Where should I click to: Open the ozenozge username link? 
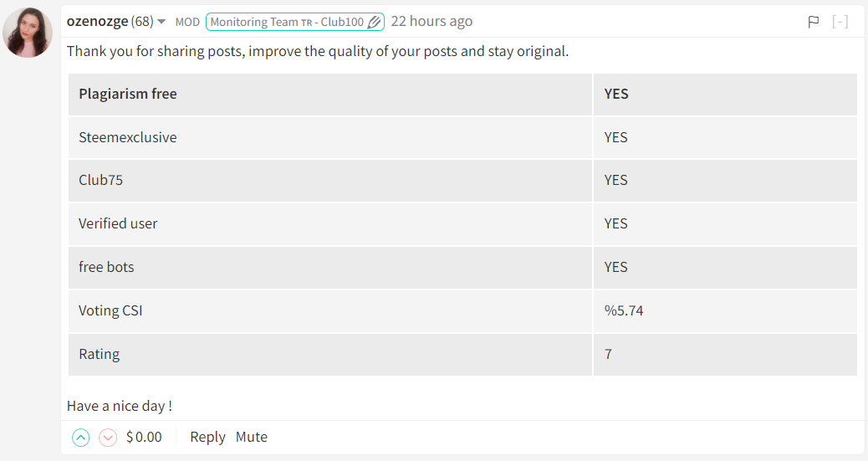98,22
